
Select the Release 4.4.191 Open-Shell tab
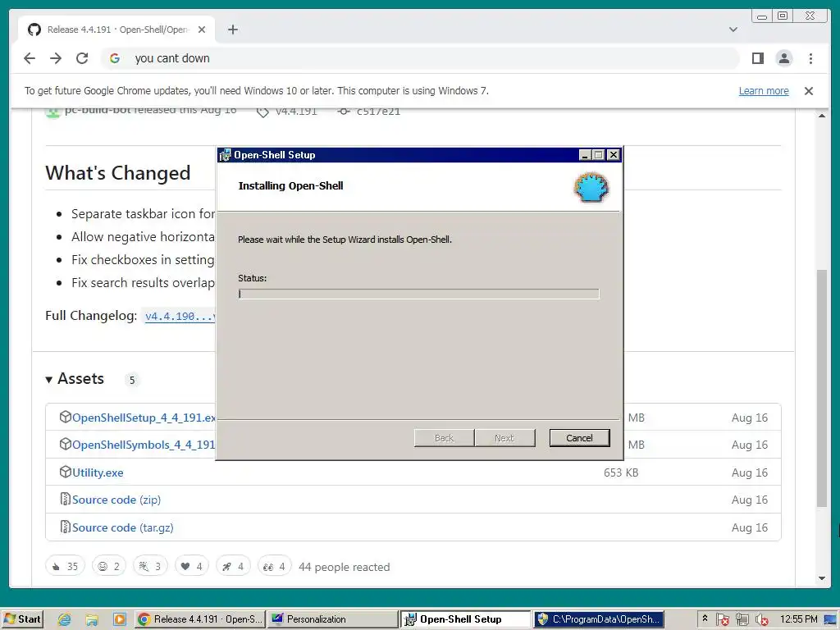[116, 30]
